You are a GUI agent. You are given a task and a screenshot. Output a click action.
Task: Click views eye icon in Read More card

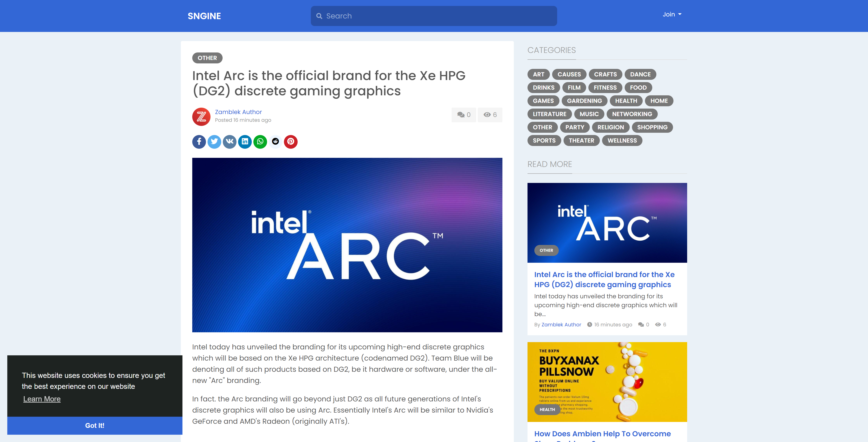[x=658, y=324]
